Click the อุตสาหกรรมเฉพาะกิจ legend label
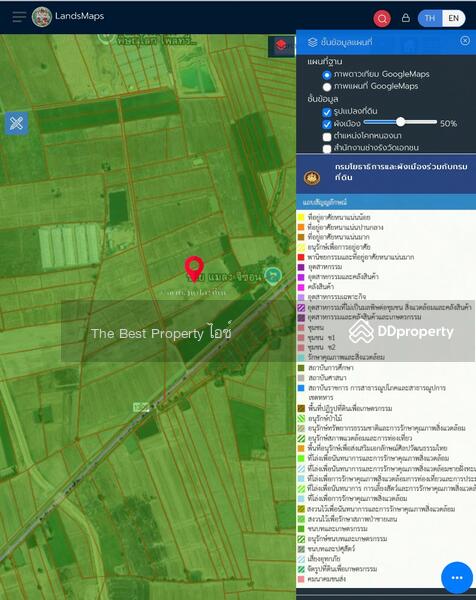Viewport: 476px width, 600px height. point(337,297)
